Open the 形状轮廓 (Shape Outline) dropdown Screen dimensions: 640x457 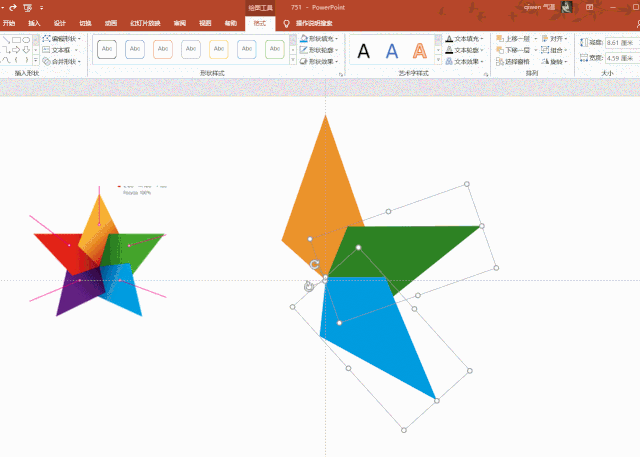319,50
